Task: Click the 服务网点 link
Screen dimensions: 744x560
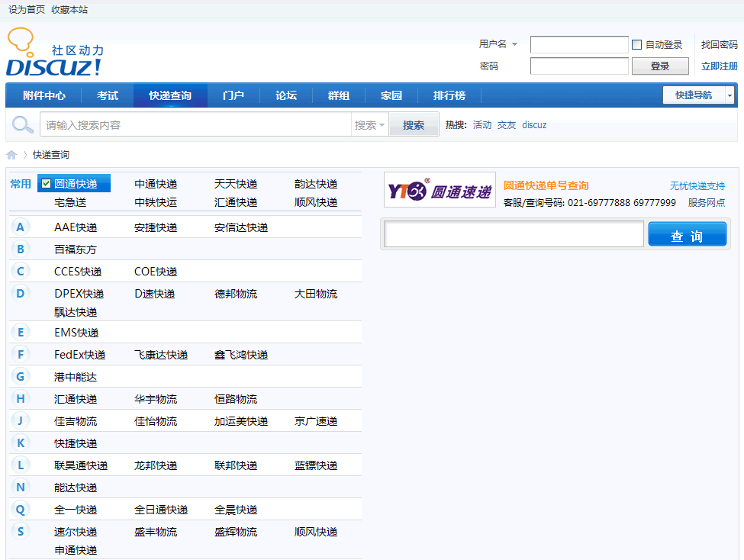Action: [x=707, y=203]
